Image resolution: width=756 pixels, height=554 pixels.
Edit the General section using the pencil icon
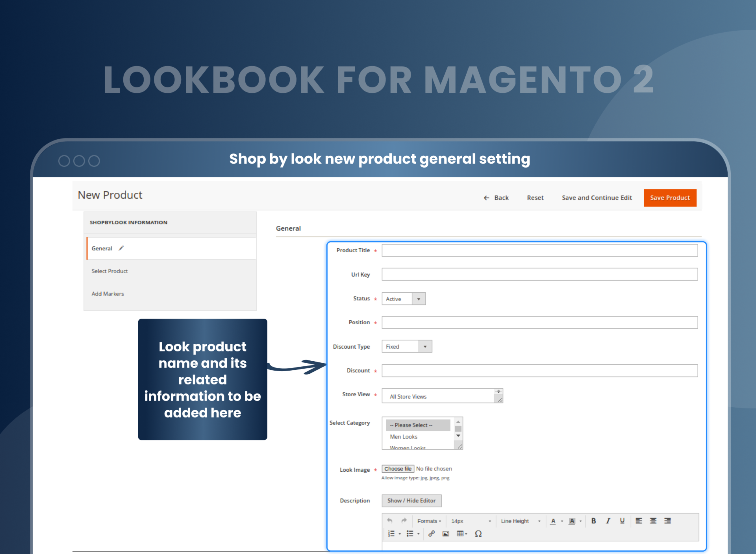coord(121,248)
